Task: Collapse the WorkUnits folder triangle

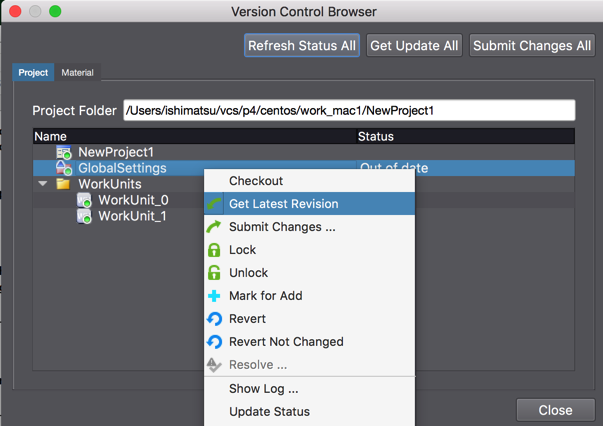Action: pyautogui.click(x=43, y=184)
